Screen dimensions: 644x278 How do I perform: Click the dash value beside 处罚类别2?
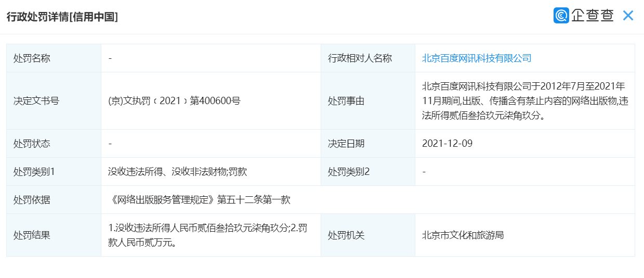424,172
